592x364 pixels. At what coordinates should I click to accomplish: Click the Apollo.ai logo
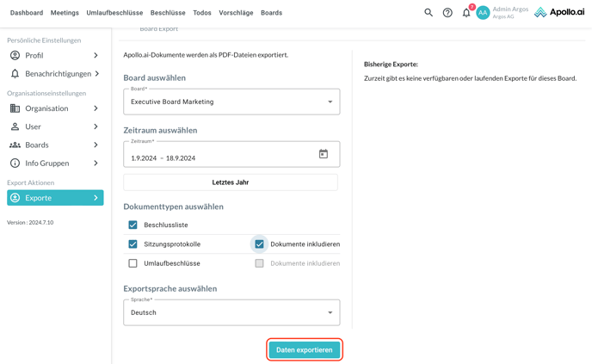click(558, 13)
